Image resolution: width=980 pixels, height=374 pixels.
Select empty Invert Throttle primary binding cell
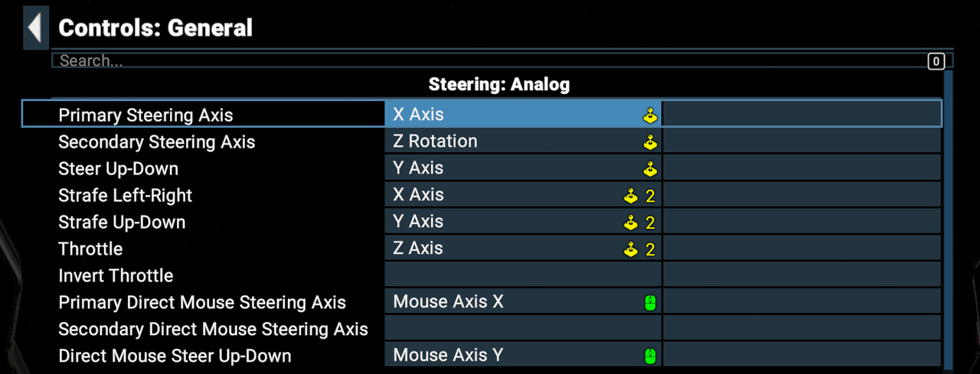click(523, 275)
